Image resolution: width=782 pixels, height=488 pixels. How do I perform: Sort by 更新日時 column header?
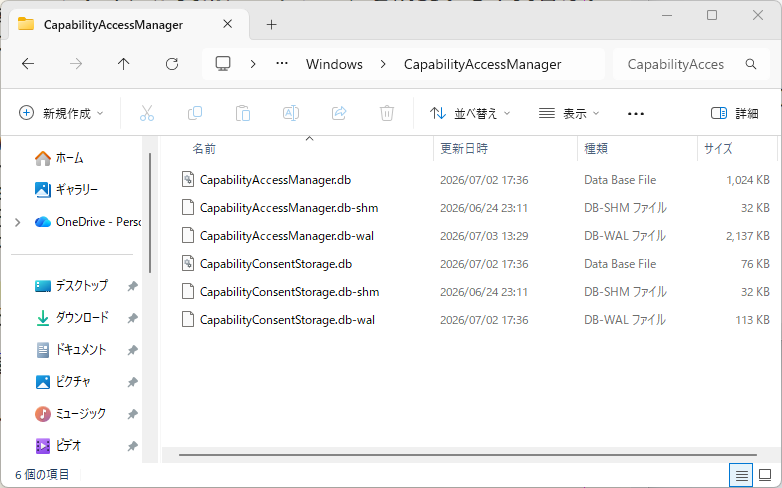(464, 149)
